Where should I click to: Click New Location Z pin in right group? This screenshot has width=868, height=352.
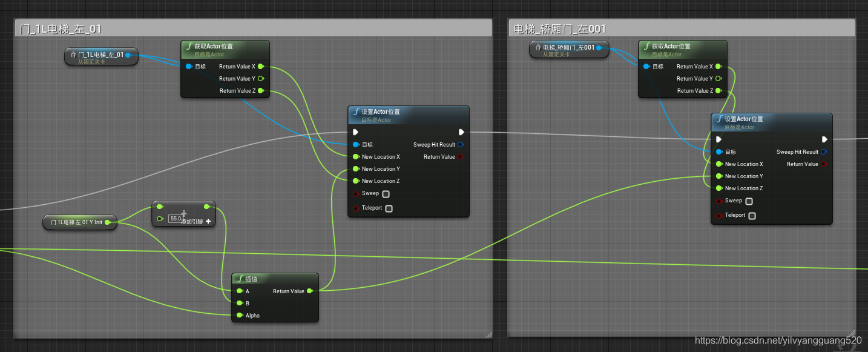click(x=719, y=188)
